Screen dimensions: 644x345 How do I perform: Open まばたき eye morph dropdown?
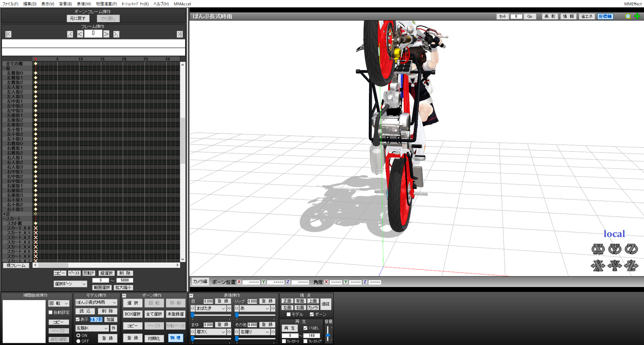(211, 308)
